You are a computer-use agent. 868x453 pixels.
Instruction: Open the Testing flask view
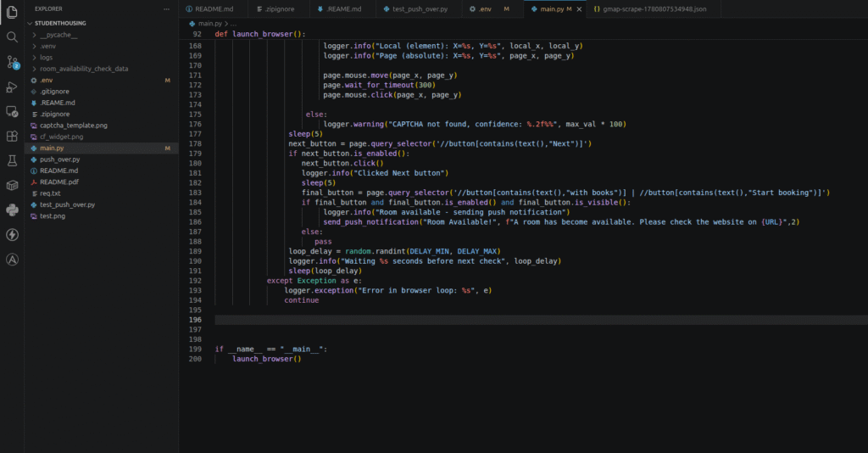(x=12, y=160)
